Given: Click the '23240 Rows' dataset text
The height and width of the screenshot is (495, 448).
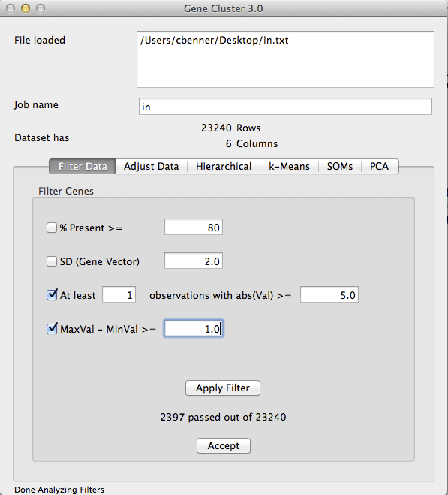Looking at the screenshot, I should pyautogui.click(x=230, y=128).
